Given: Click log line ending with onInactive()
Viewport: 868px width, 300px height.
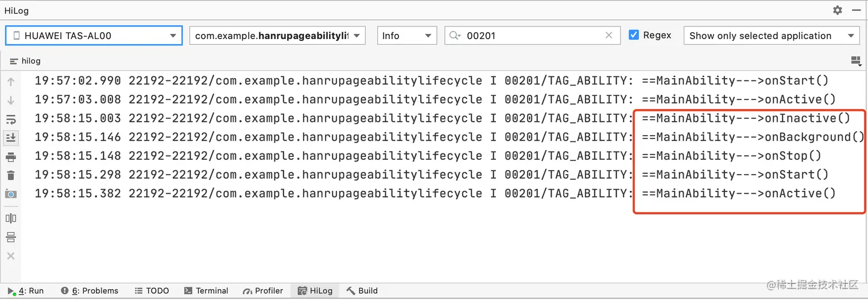Looking at the screenshot, I should [442, 119].
